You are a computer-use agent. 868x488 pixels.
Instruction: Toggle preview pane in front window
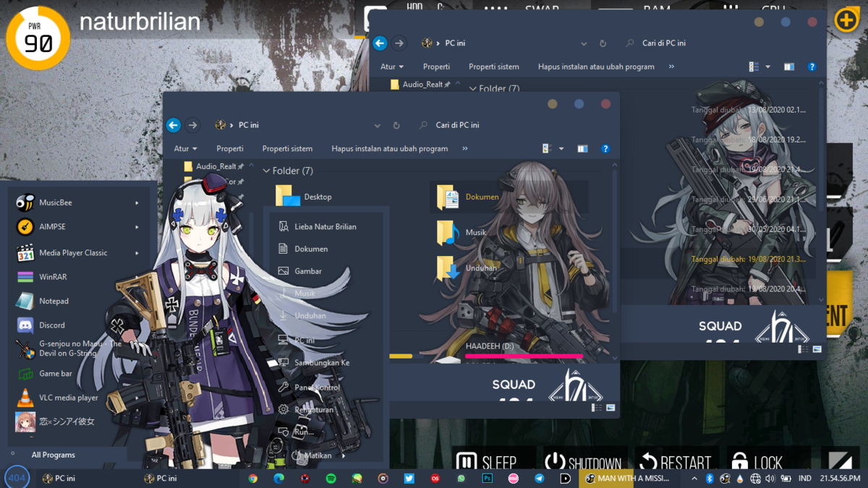582,149
